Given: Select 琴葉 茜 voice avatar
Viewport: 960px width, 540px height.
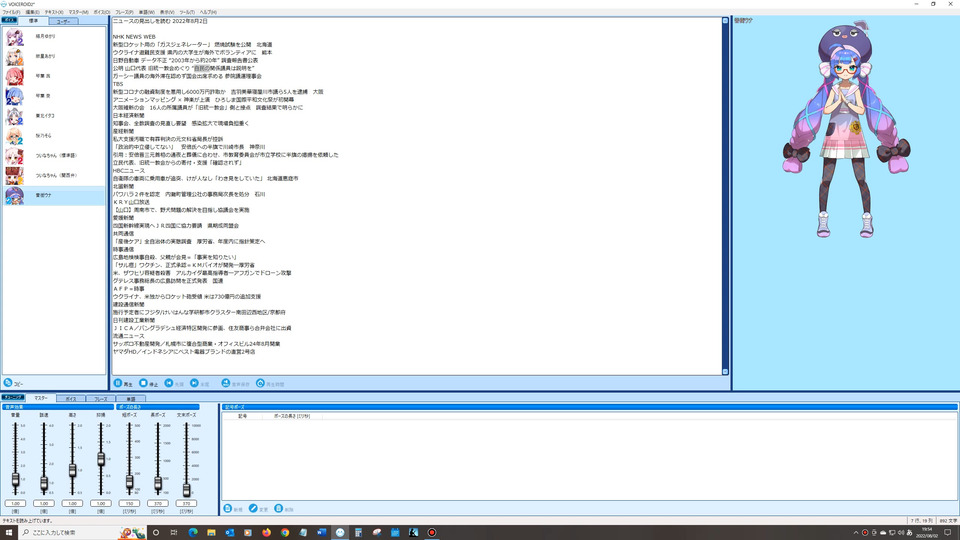Looking at the screenshot, I should [x=14, y=76].
